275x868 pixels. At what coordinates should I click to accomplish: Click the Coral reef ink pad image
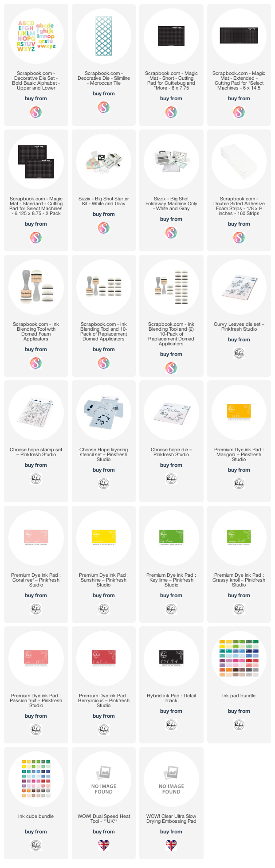click(x=36, y=536)
